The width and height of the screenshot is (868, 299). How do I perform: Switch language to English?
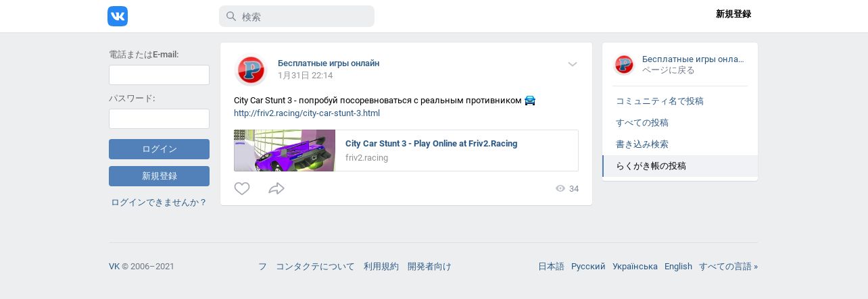click(678, 267)
